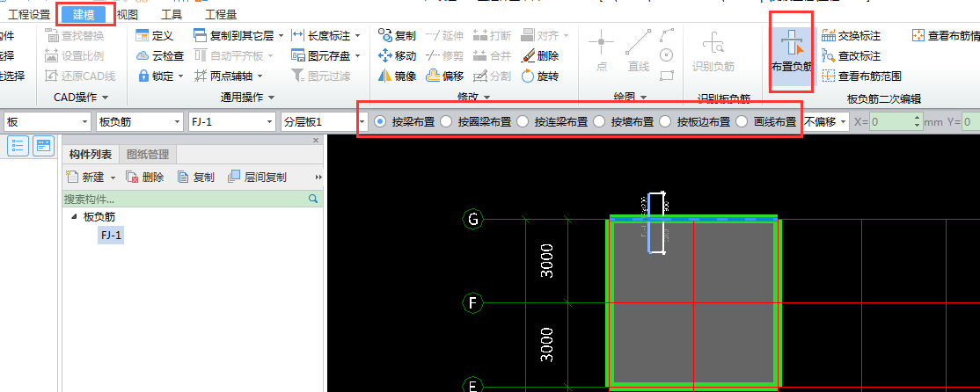The image size is (980, 392).
Task: Click 查看布筋范围 view rebar range
Action: pyautogui.click(x=861, y=76)
